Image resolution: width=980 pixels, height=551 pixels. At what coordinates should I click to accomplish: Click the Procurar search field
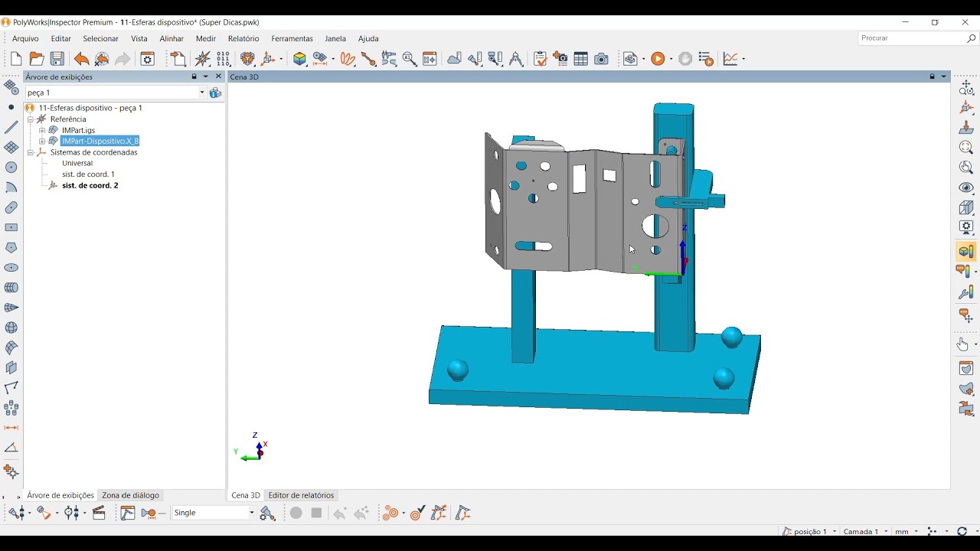click(x=918, y=38)
